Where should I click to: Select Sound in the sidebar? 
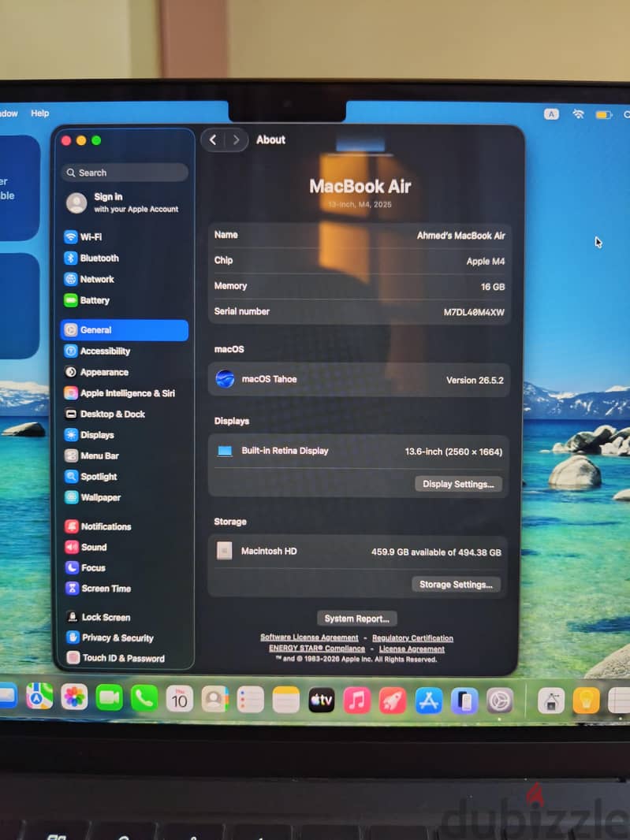125,547
